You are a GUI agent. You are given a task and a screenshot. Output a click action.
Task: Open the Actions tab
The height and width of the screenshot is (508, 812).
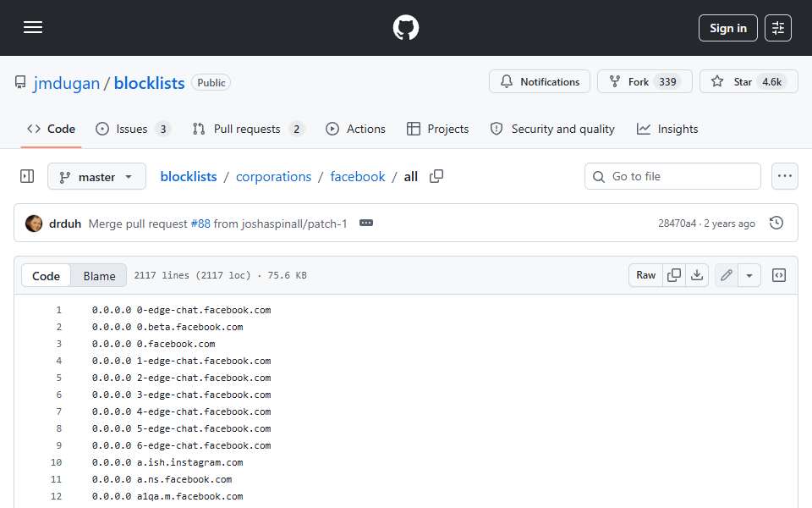pyautogui.click(x=355, y=129)
